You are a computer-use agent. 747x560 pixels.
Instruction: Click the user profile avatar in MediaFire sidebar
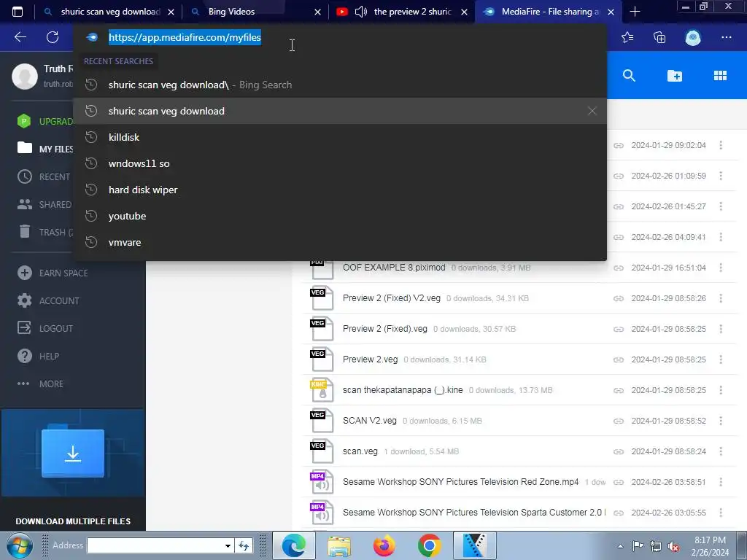tap(25, 76)
